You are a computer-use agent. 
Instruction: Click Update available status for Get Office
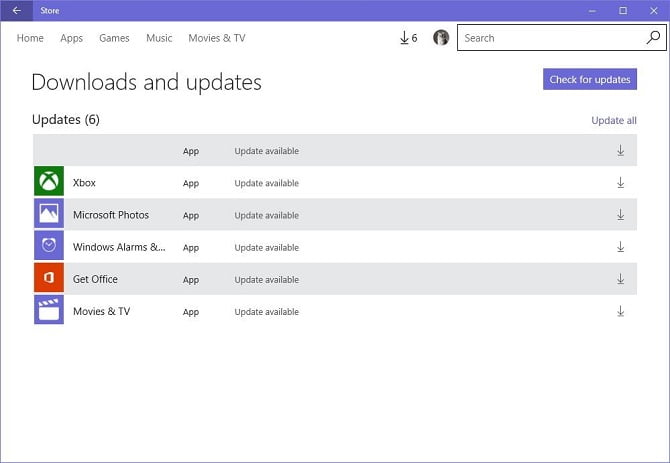pyautogui.click(x=266, y=280)
